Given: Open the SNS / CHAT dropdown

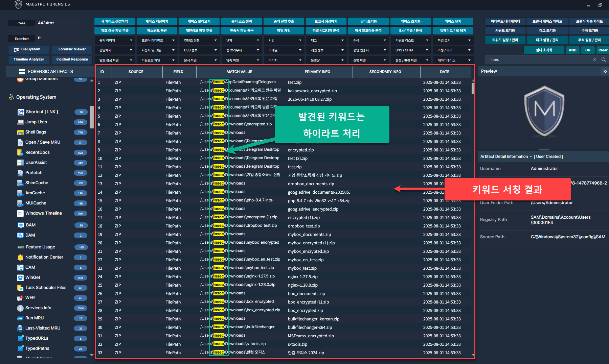Looking at the screenshot, I should point(411,50).
